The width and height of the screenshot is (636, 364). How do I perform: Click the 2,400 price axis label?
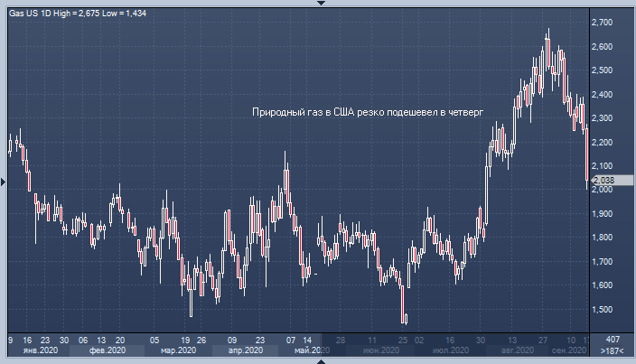click(603, 94)
